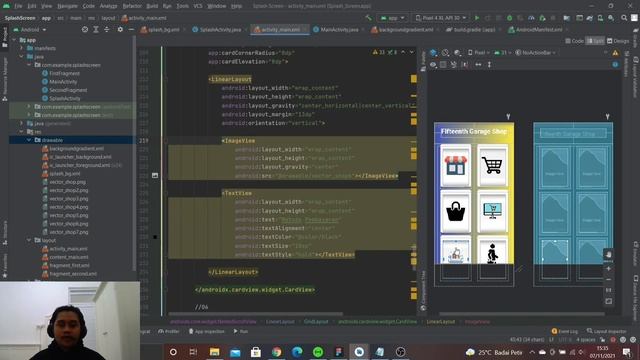This screenshot has height=360, width=640.
Task: Open Project panel settings gear icon
Action: click(120, 29)
